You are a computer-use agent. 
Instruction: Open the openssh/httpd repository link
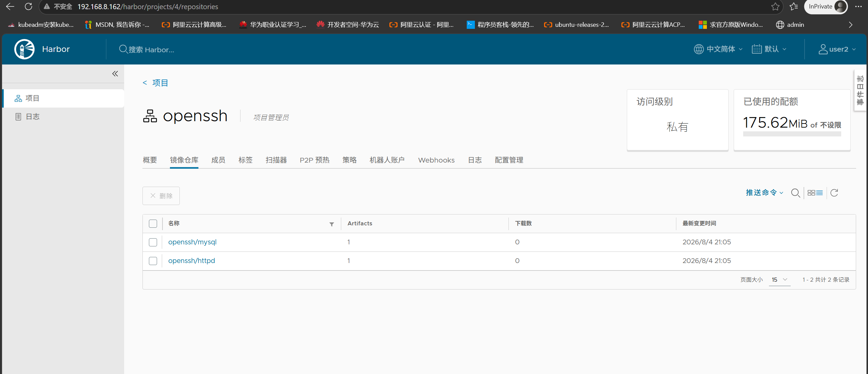click(x=192, y=261)
